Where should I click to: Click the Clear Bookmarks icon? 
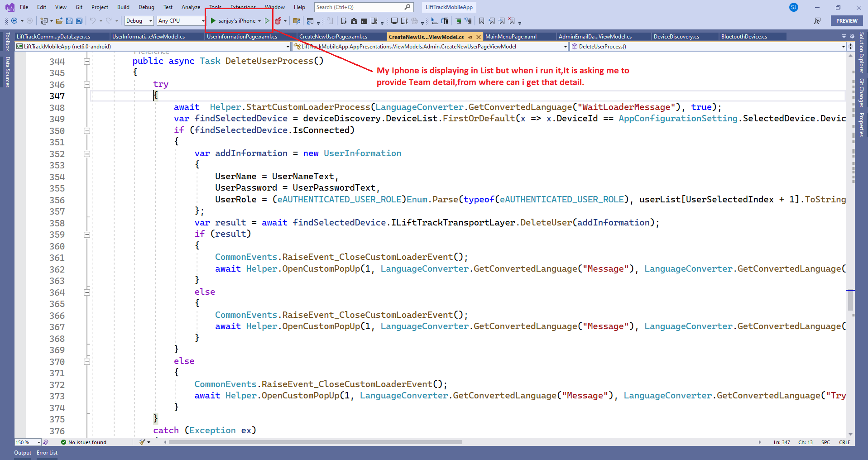(x=512, y=21)
